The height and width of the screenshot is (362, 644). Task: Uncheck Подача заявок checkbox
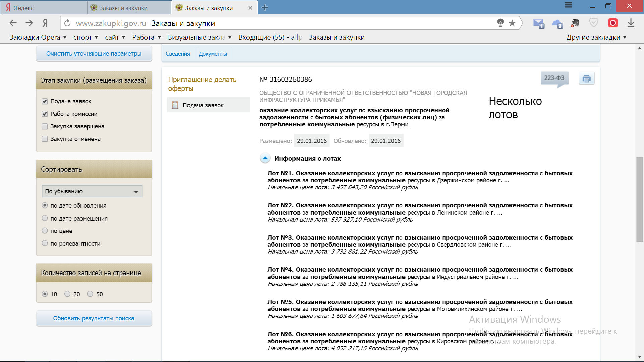click(x=45, y=101)
